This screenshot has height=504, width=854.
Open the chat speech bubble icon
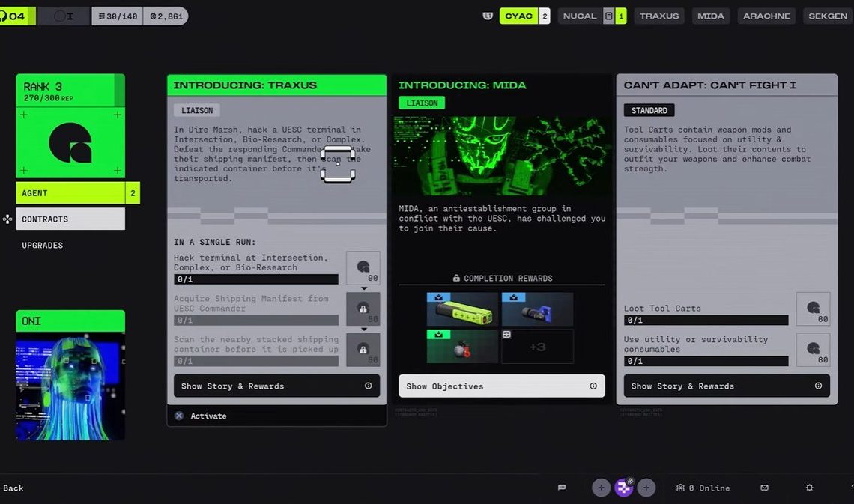click(562, 488)
